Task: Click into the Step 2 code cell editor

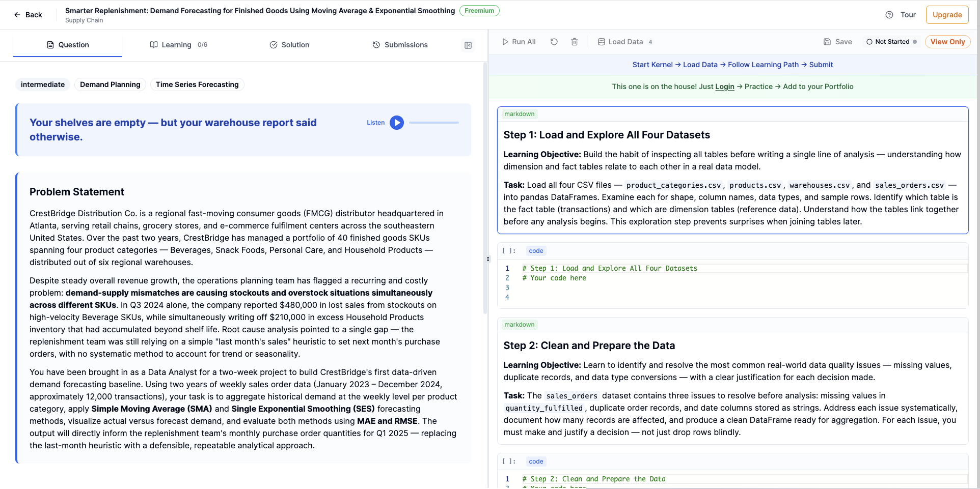Action: point(744,481)
